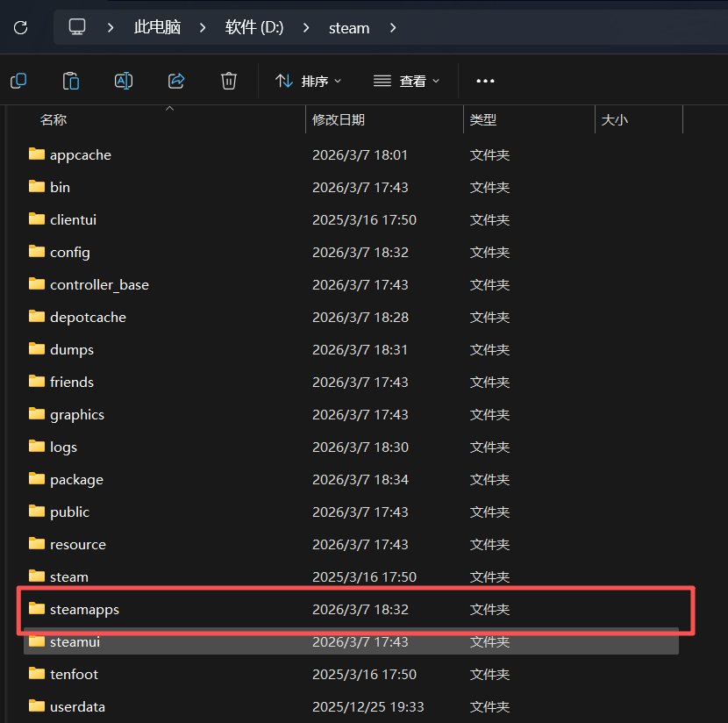Select the bin folder icon
This screenshot has width=728, height=723.
[37, 186]
